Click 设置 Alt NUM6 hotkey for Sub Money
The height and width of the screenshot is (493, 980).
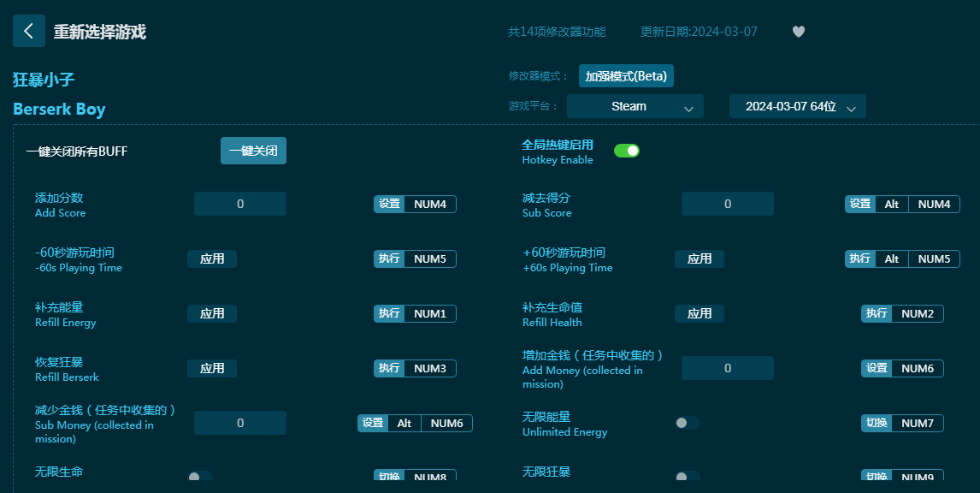coord(415,424)
